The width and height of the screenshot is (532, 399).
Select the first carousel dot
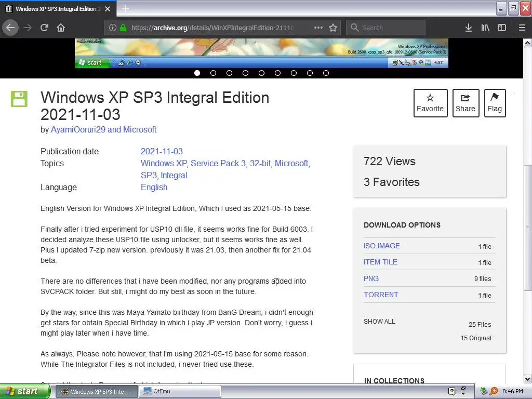(x=197, y=73)
